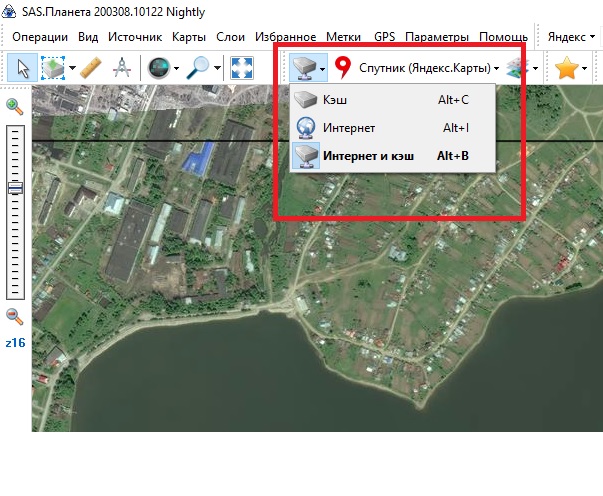The image size is (603, 496).
Task: Click the yellow star favorites icon
Action: [x=567, y=68]
